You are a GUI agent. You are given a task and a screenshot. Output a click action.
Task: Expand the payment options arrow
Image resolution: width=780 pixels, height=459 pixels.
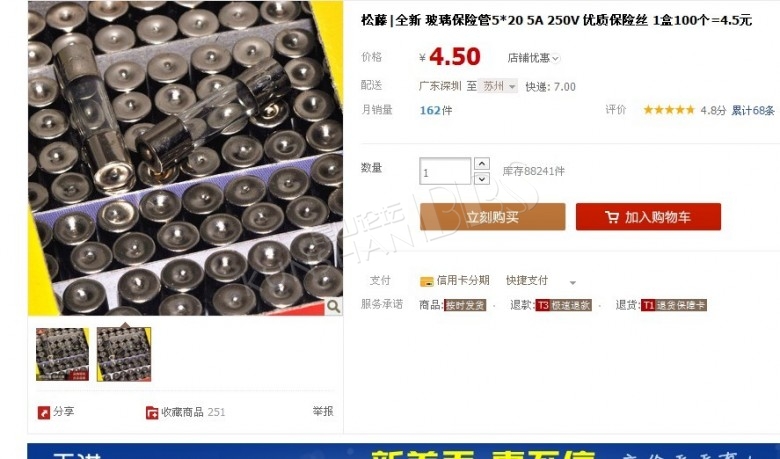coord(573,282)
